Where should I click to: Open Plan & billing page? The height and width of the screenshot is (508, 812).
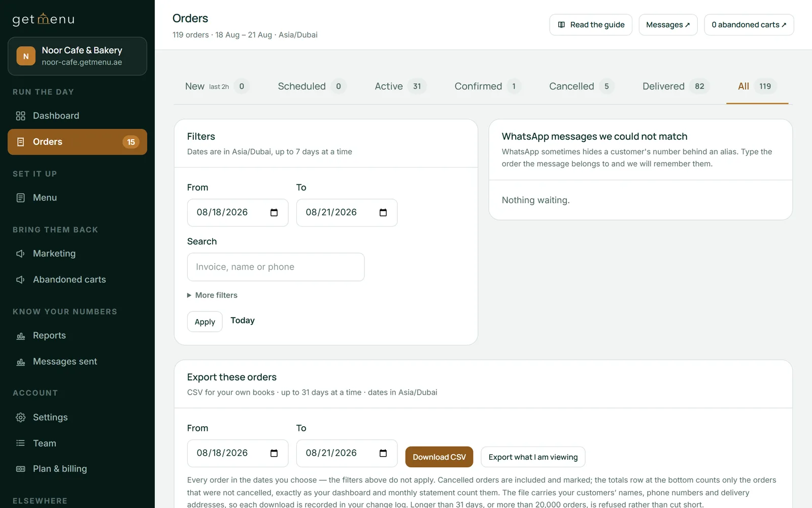point(77,469)
